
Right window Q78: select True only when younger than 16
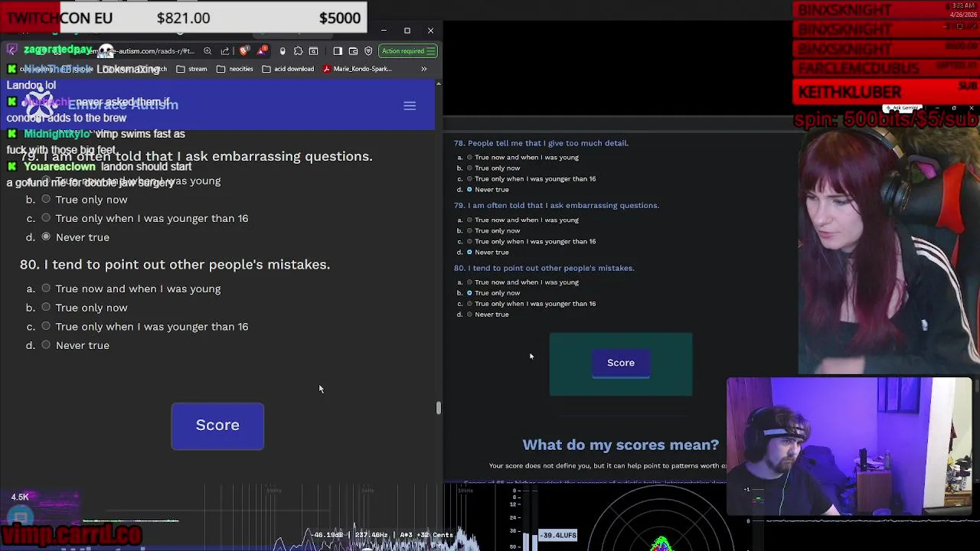[469, 179]
